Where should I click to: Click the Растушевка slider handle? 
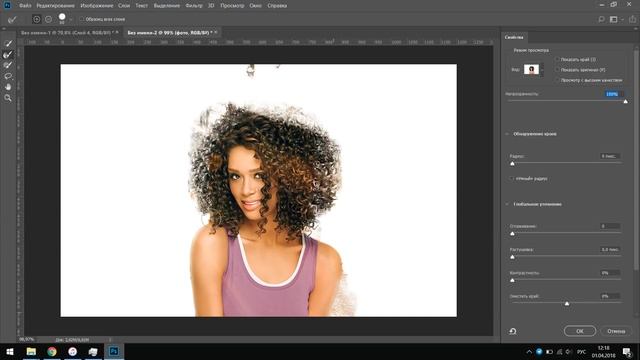click(512, 257)
